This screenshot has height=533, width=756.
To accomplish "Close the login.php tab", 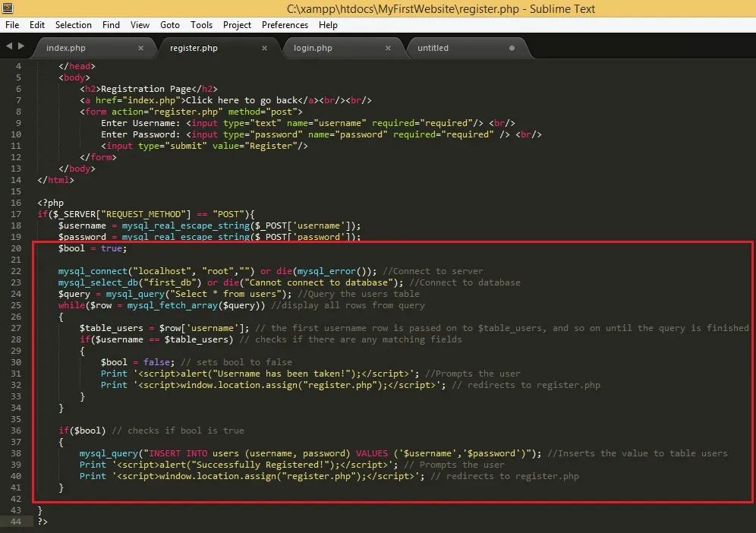I will pos(388,49).
